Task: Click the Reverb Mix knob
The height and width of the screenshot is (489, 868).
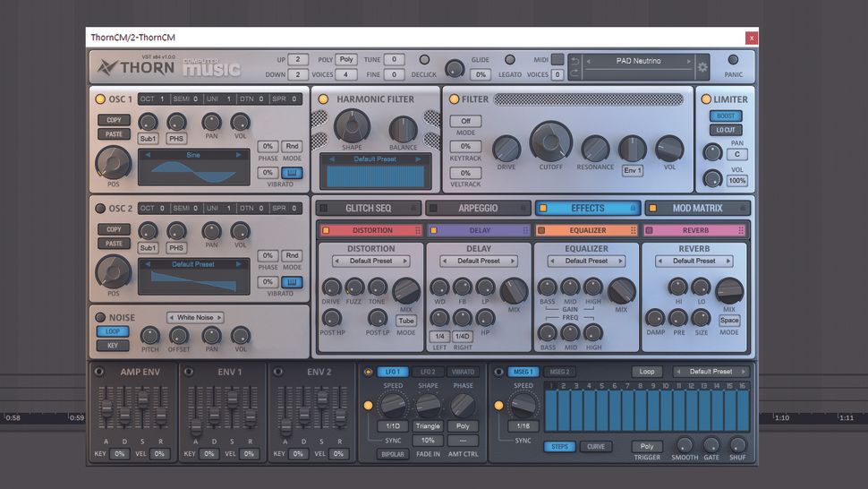Action: click(x=729, y=291)
